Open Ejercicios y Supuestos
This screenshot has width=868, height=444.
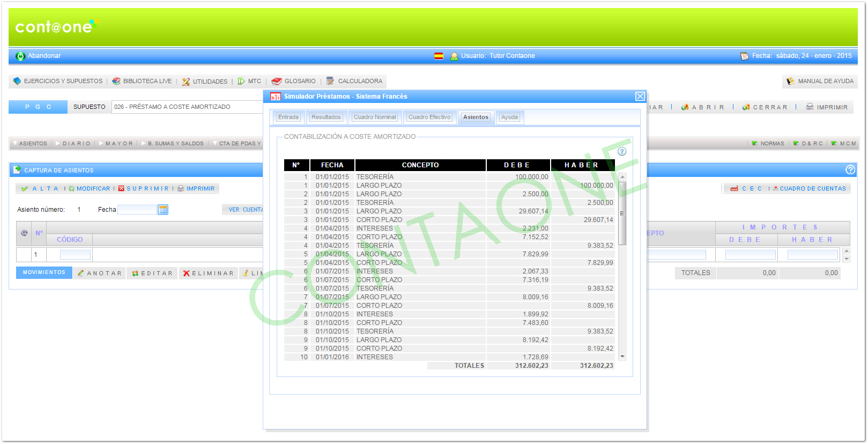(58, 82)
